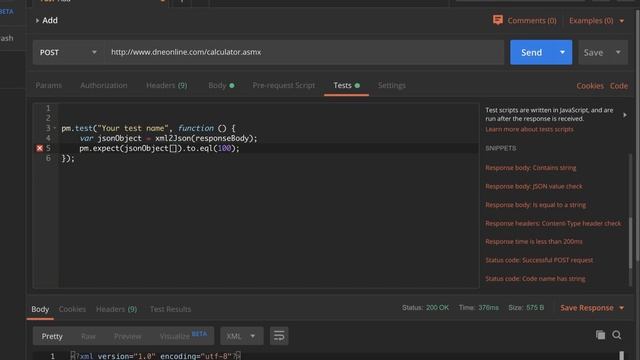Open the Save options dropdown arrow
Image resolution: width=640 pixels, height=360 pixels.
coord(618,52)
